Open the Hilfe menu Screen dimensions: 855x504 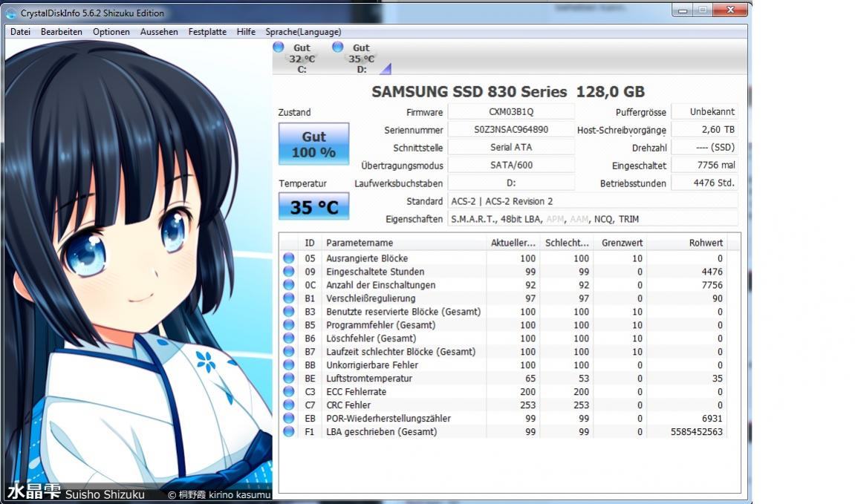[246, 32]
